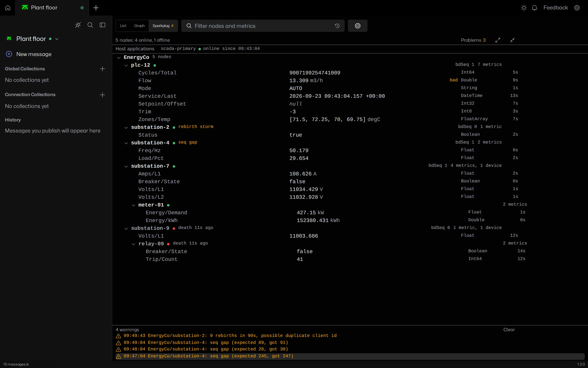Click the 'rebirth storm' label on substation-2

[x=196, y=127]
